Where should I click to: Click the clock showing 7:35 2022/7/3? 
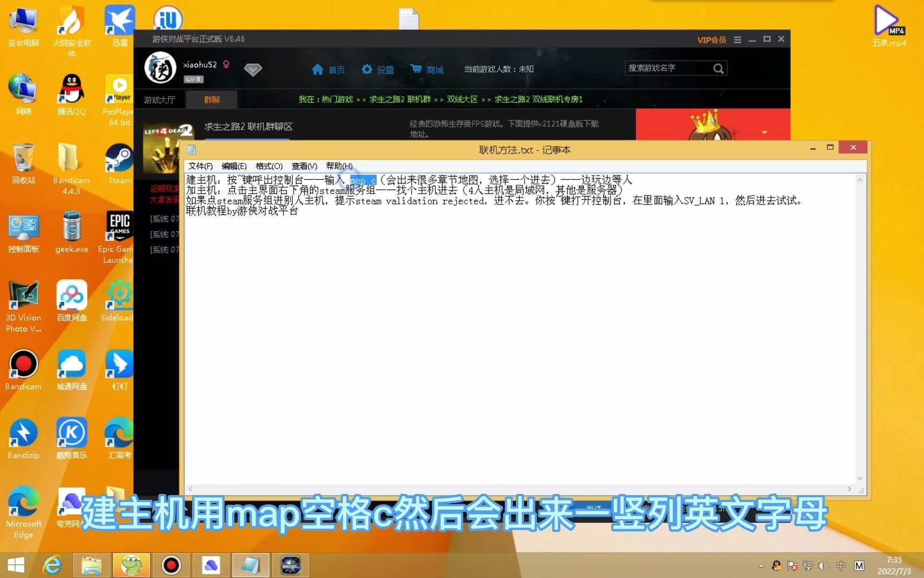pos(894,566)
